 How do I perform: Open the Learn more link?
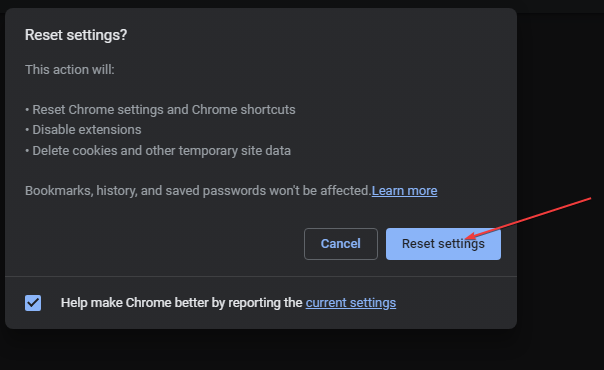404,191
